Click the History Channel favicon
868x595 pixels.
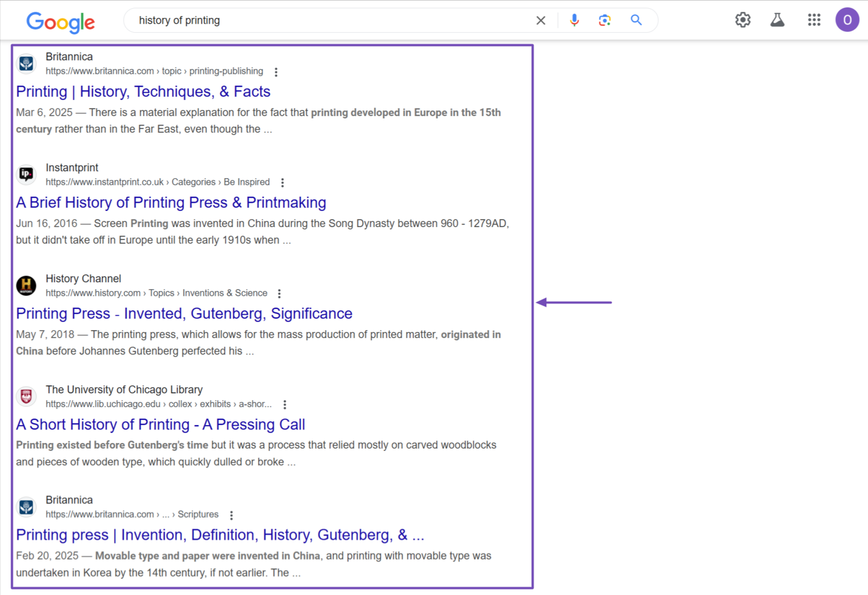[x=26, y=285]
